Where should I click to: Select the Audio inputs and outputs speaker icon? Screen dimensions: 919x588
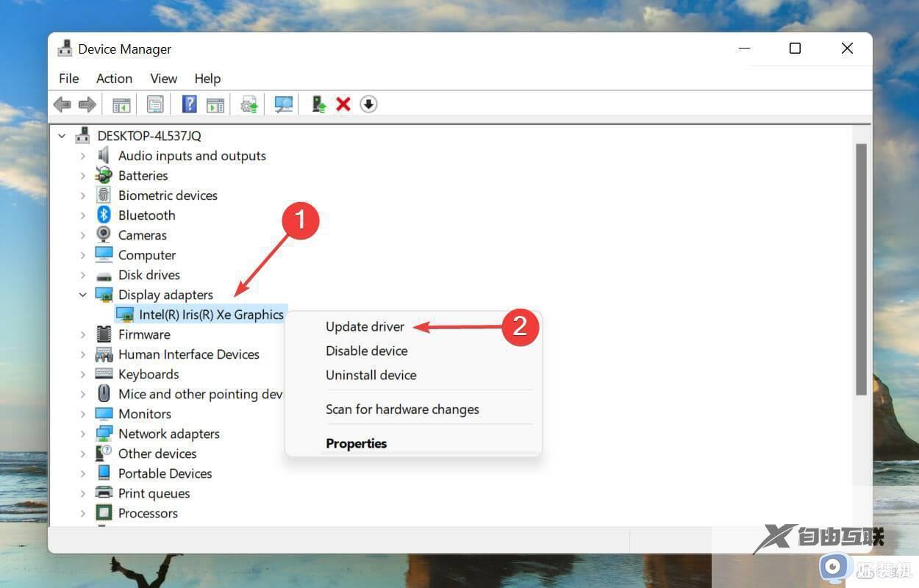click(x=104, y=155)
